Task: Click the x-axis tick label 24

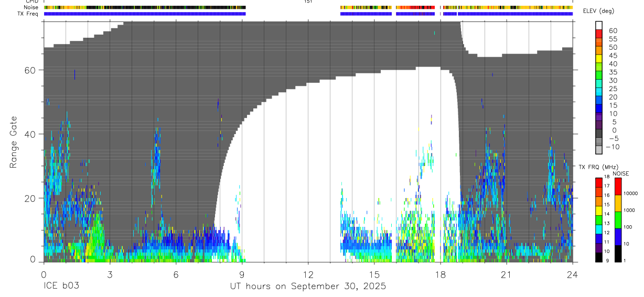Action: tap(572, 274)
